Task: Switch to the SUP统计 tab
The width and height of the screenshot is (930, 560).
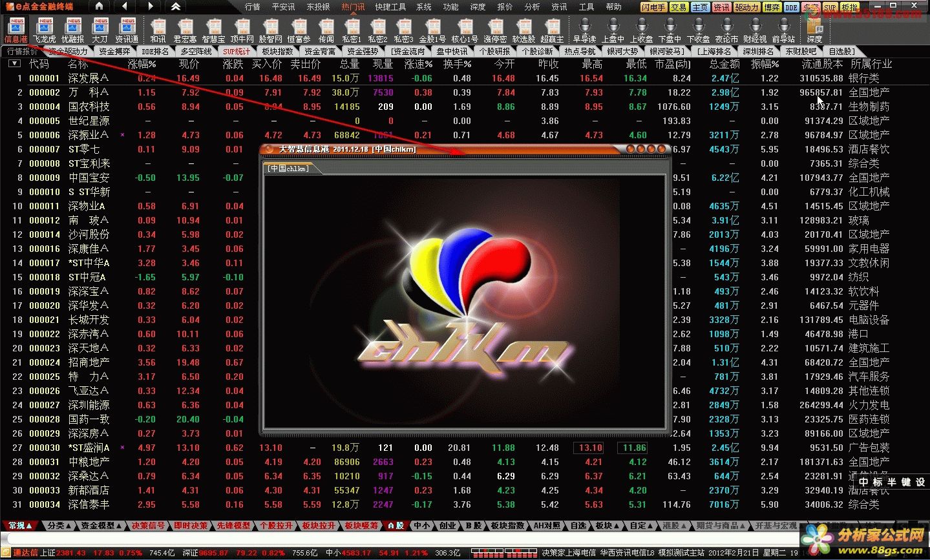Action: pyautogui.click(x=237, y=51)
